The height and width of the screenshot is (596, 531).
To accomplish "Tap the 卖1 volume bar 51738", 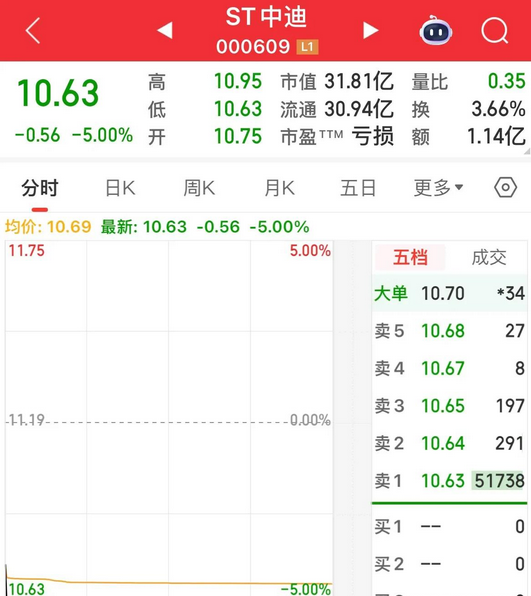I will point(499,481).
